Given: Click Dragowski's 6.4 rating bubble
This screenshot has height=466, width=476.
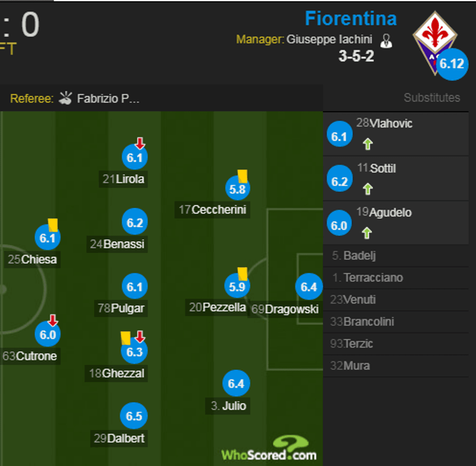Looking at the screenshot, I should pos(308,287).
